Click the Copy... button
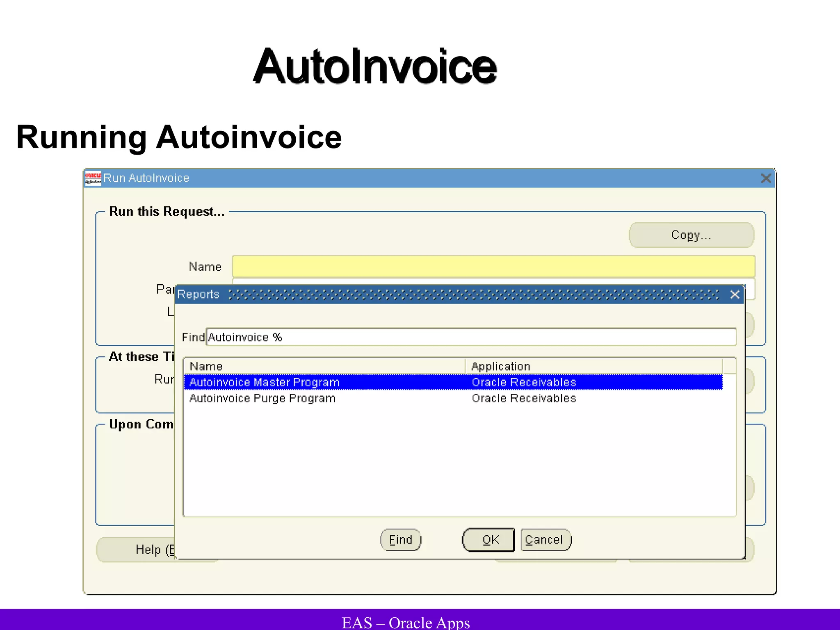 click(x=691, y=235)
